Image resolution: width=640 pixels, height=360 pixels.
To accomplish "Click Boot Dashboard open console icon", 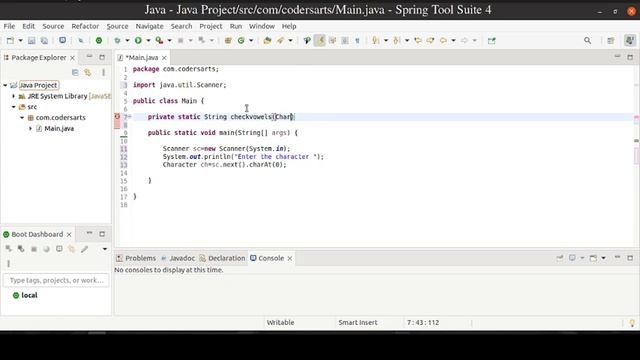I will point(59,249).
